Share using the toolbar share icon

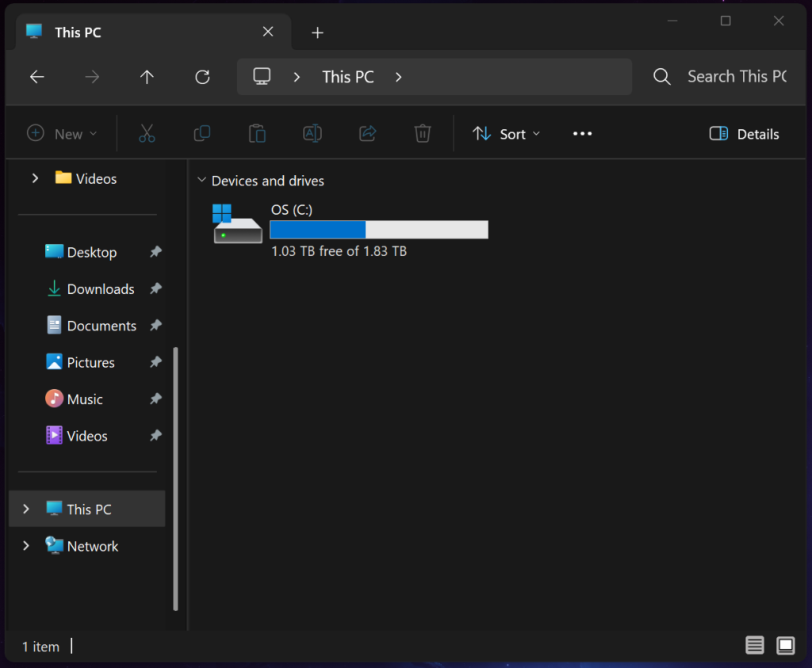pyautogui.click(x=367, y=133)
